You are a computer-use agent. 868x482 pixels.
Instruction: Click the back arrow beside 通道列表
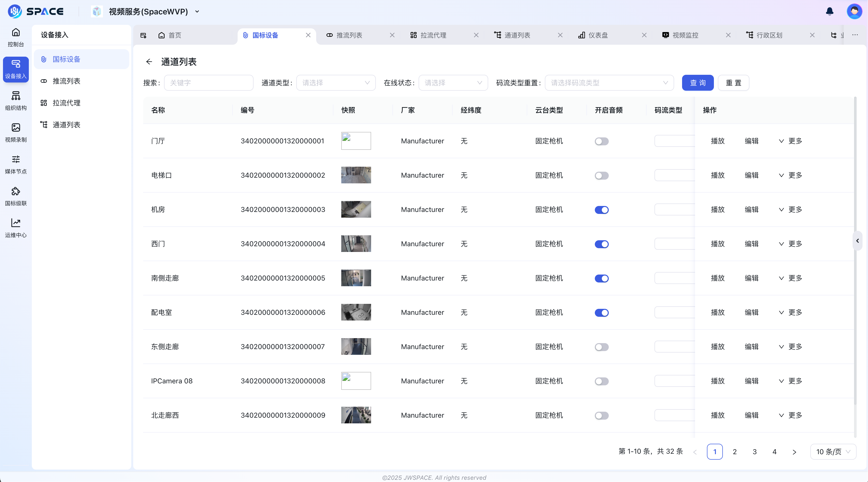tap(149, 62)
